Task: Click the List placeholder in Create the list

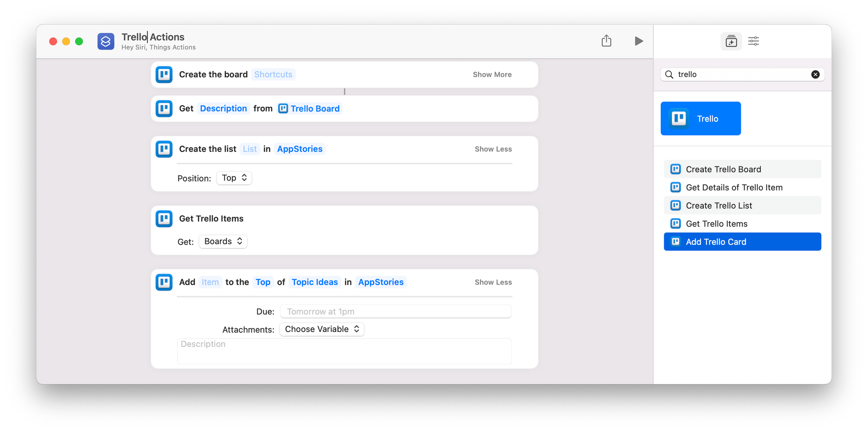Action: point(250,149)
